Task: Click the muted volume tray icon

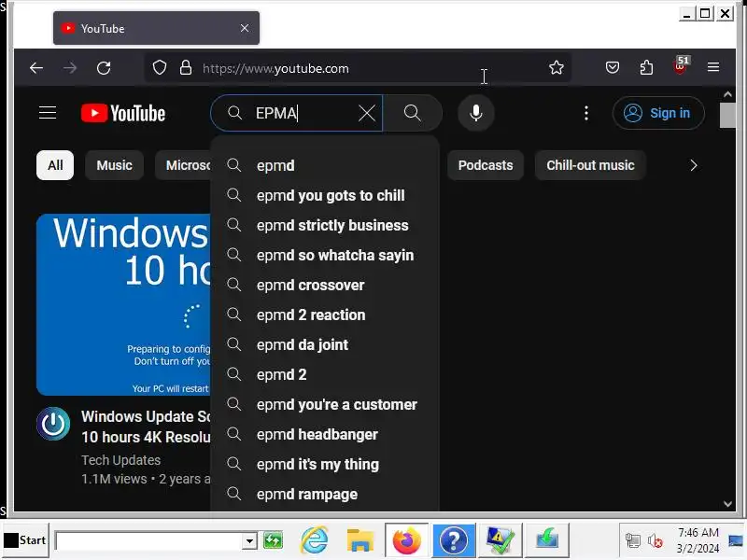Action: (x=655, y=541)
